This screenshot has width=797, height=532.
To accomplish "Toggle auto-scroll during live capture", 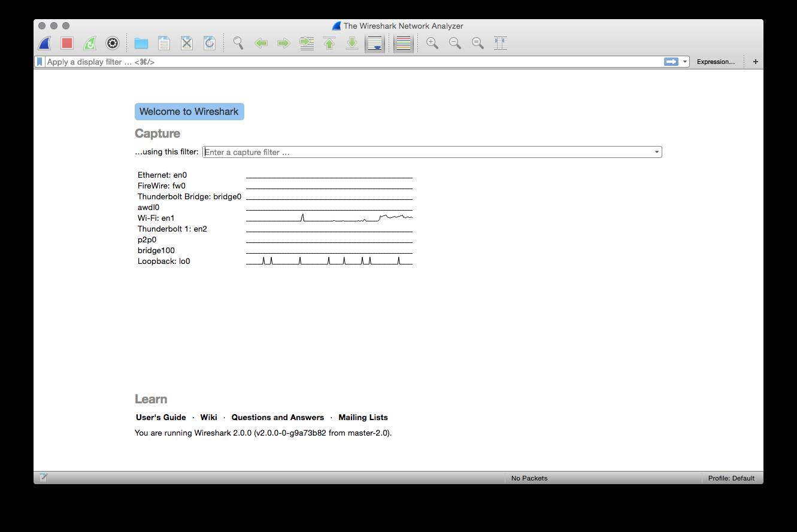I will click(x=375, y=43).
